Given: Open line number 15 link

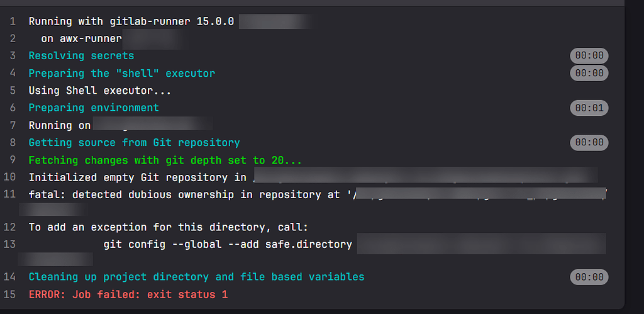Looking at the screenshot, I should coord(9,294).
